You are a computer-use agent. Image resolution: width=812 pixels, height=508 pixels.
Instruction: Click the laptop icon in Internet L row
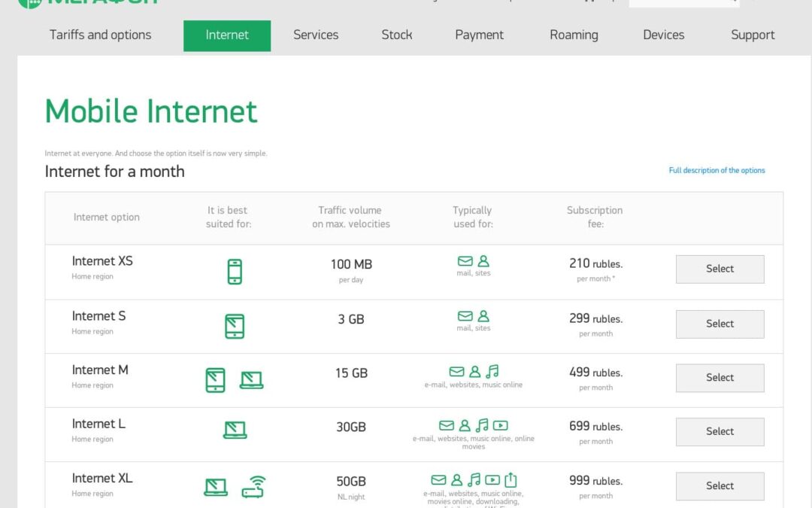coord(235,430)
